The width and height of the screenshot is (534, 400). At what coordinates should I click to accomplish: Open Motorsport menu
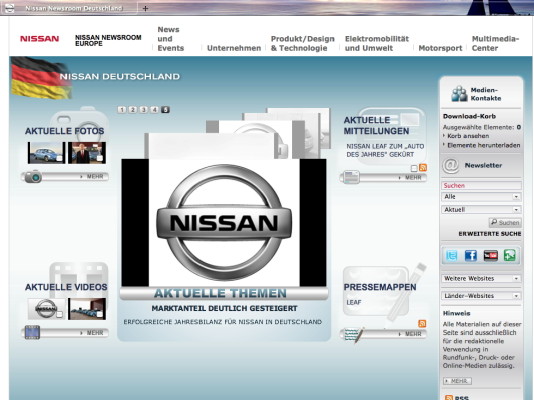[440, 48]
